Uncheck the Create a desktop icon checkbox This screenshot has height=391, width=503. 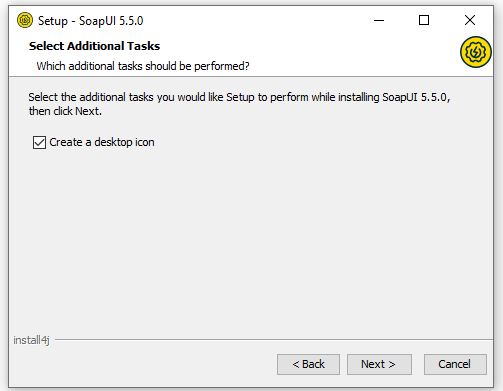pyautogui.click(x=39, y=142)
